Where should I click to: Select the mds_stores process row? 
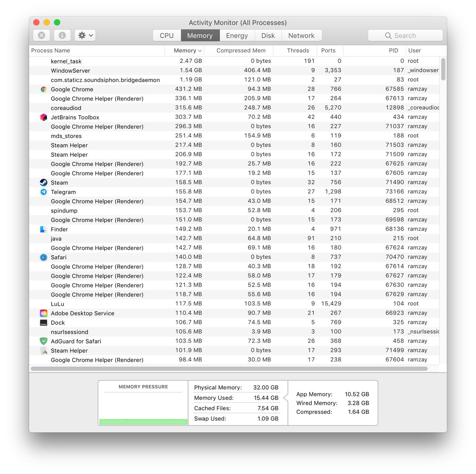click(234, 136)
